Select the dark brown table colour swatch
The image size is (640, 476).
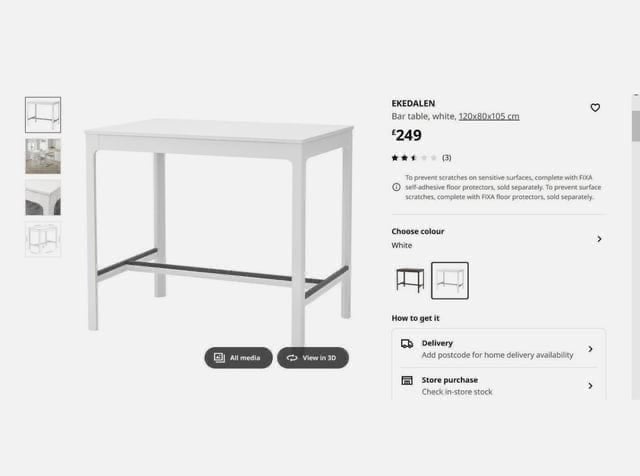[410, 280]
